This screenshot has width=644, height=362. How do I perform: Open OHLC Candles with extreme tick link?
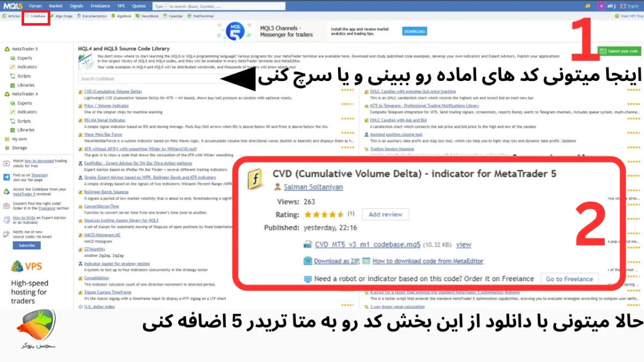(x=413, y=91)
